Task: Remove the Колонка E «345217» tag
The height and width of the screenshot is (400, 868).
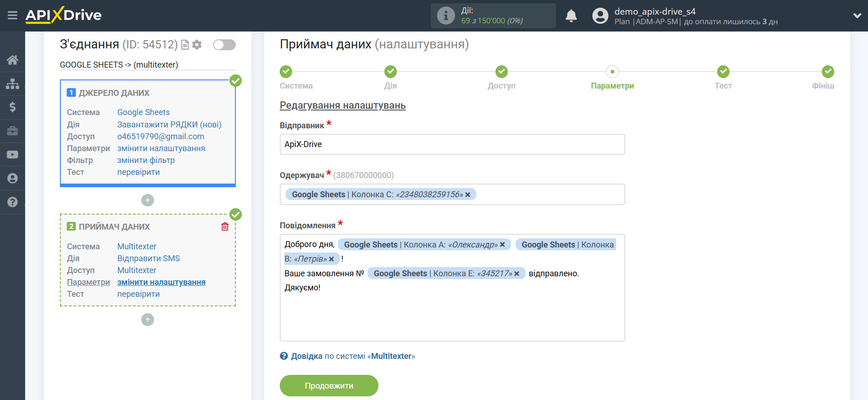Action: 517,274
